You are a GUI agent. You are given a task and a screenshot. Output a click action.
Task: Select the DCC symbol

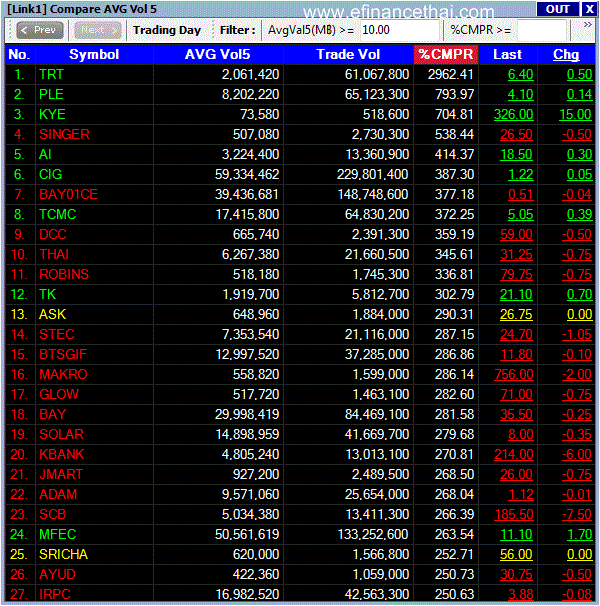53,235
